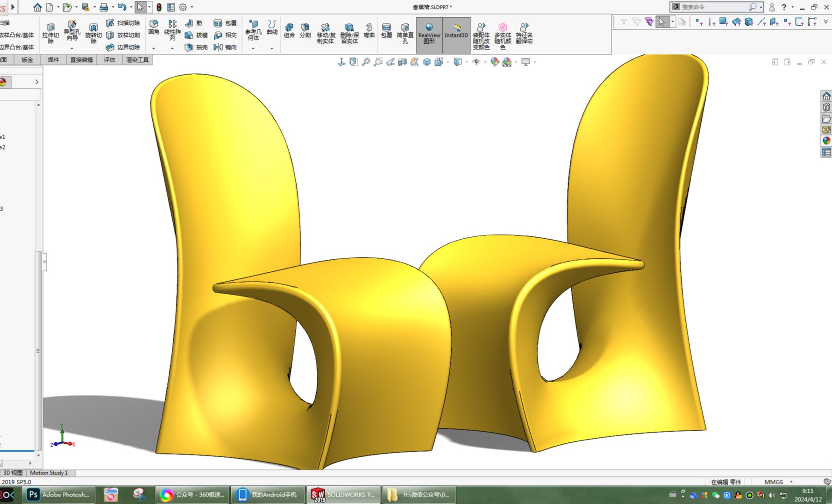The height and width of the screenshot is (504, 832).
Task: Undo the last action
Action: tap(122, 7)
